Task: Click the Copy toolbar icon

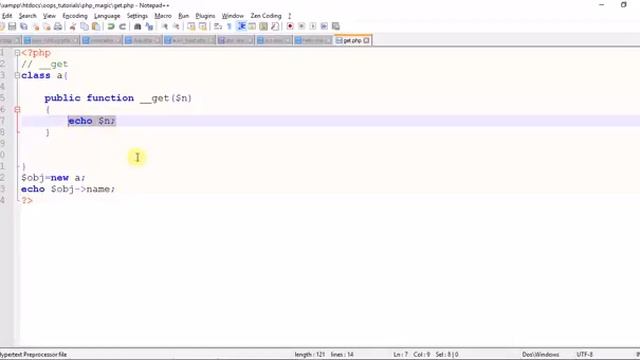Action: click(84, 27)
